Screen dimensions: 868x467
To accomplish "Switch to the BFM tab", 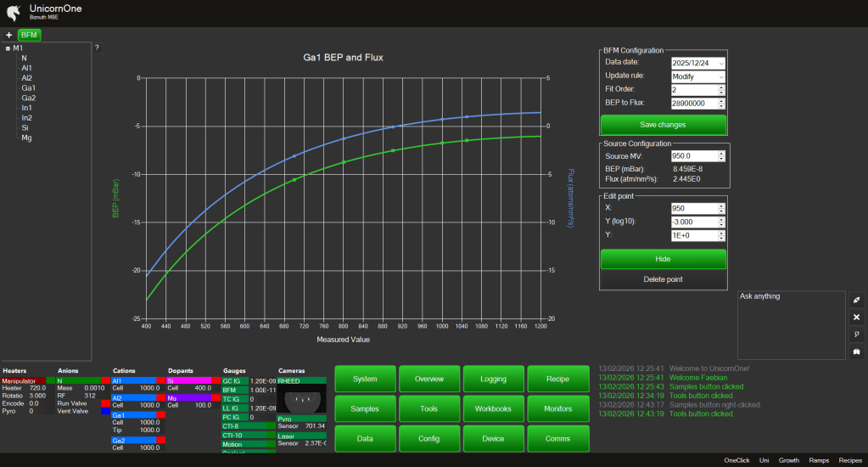I will pos(30,35).
